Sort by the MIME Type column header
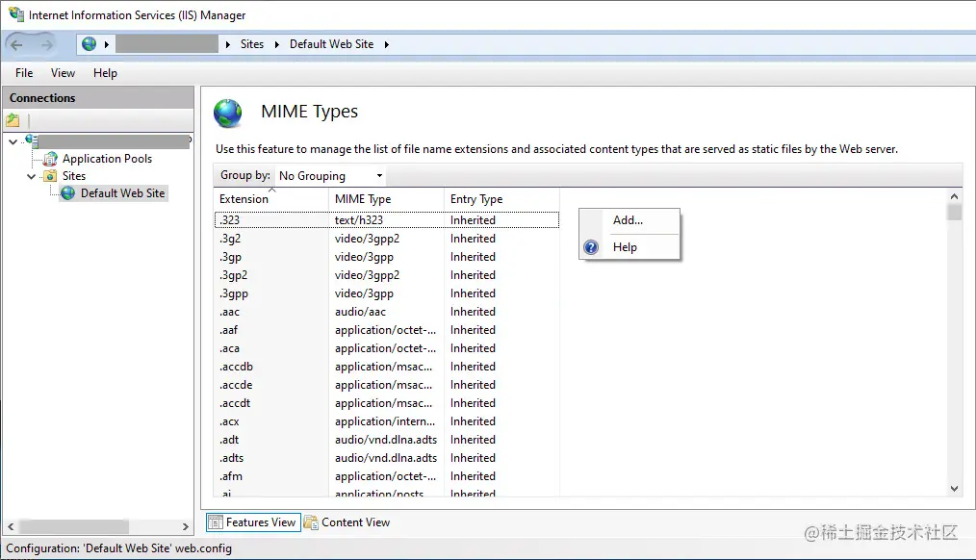Viewport: 976px width, 560px height. click(x=386, y=199)
